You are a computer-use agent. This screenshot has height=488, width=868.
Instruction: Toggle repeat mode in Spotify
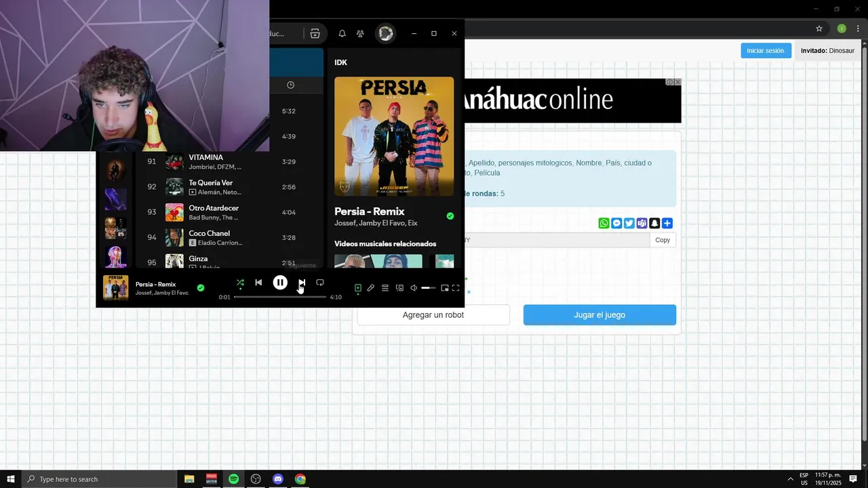tap(320, 283)
